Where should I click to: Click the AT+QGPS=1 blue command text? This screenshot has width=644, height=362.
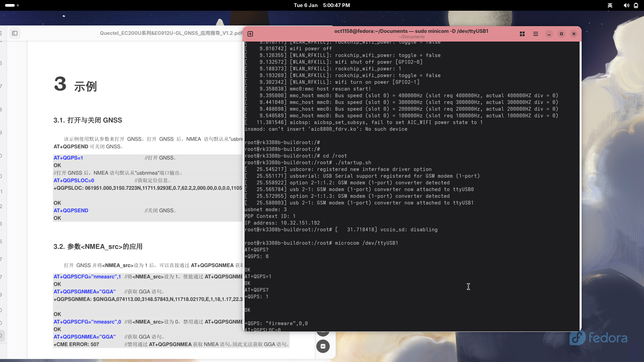pos(68,158)
